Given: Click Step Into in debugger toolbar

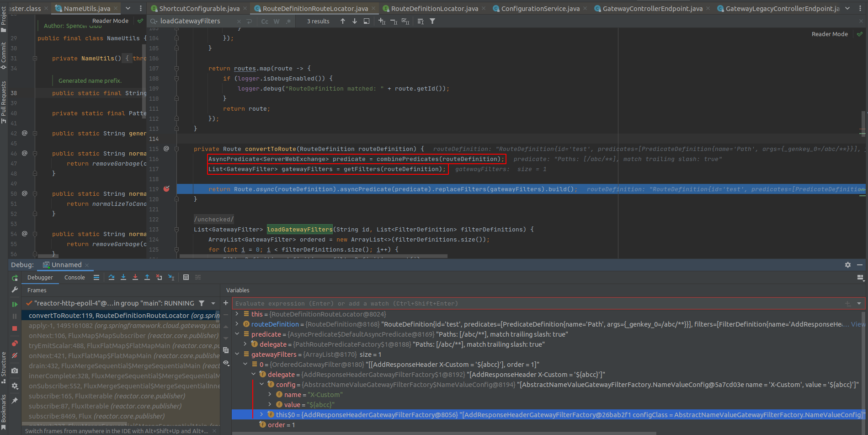Looking at the screenshot, I should 123,277.
